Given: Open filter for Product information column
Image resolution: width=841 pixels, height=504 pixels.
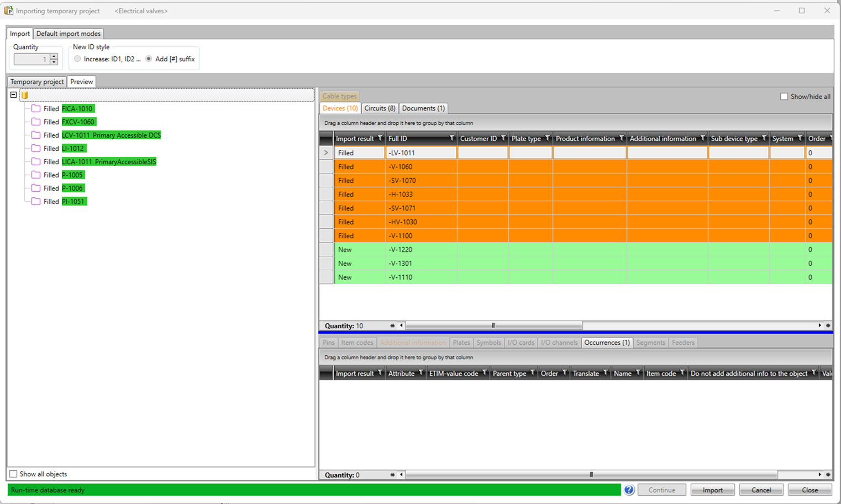Looking at the screenshot, I should click(622, 138).
